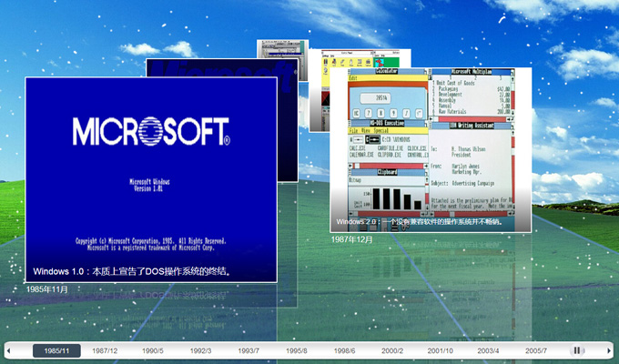Select 1992/3 in the timeline bar
This screenshot has width=619, height=364.
pos(200,350)
